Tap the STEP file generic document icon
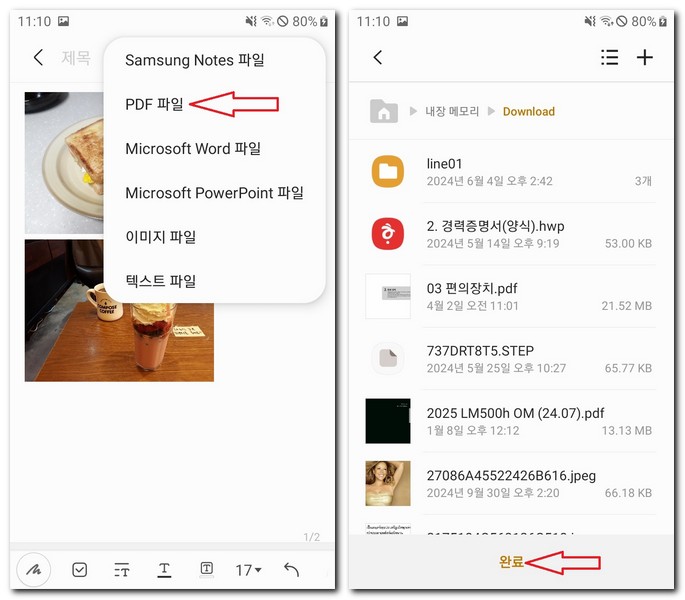This screenshot has height=600, width=685. click(387, 358)
